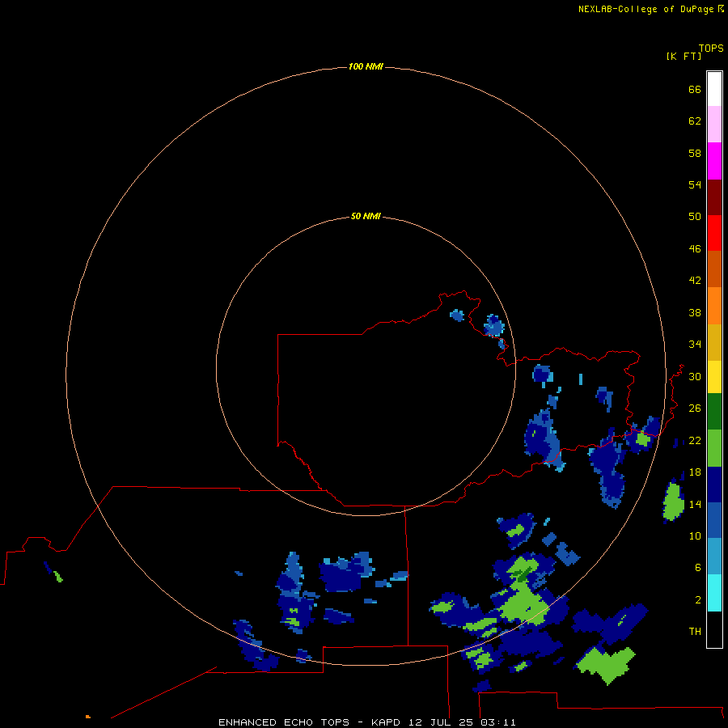Screen dimensions: 728x728
Task: Click the [K FT] units label
Action: click(684, 56)
